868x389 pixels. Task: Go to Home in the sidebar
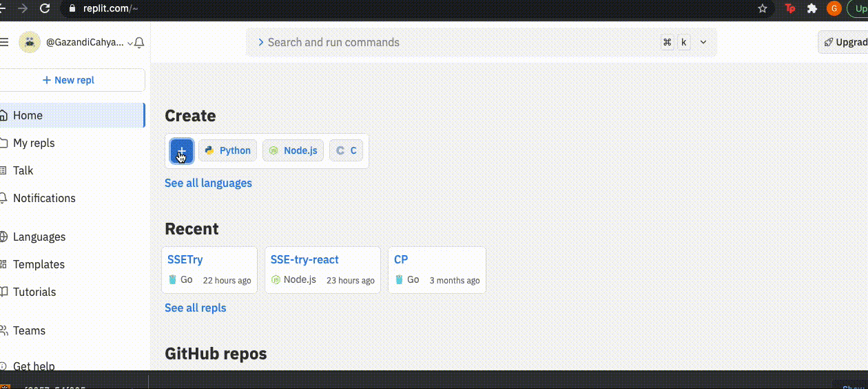tap(72, 115)
